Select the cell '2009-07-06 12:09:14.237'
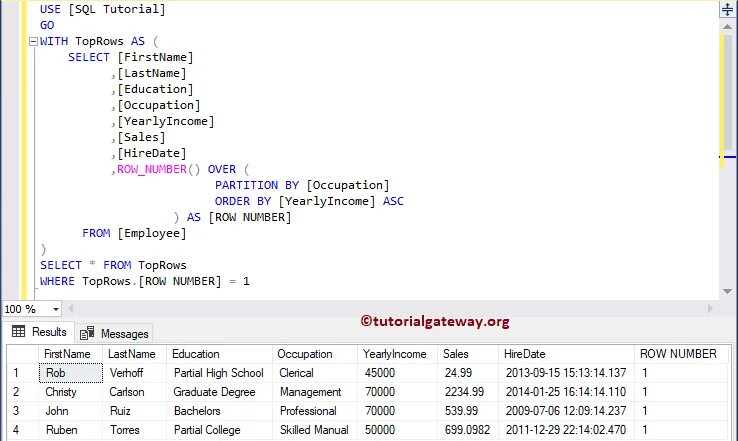 pyautogui.click(x=566, y=411)
